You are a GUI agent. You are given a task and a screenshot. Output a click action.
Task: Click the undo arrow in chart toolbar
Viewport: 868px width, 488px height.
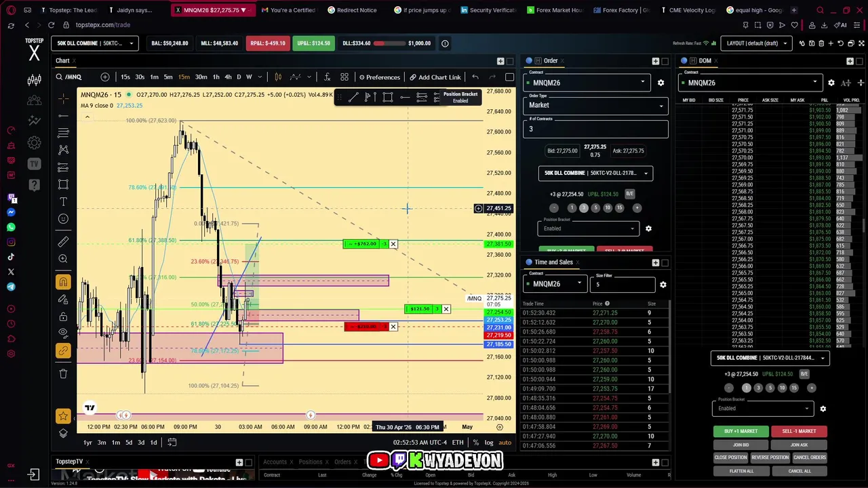475,77
